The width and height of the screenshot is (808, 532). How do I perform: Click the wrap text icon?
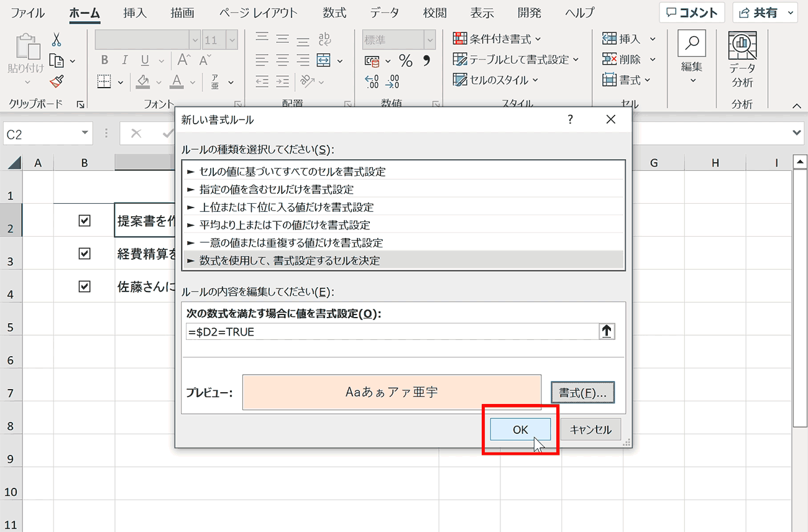coord(325,40)
